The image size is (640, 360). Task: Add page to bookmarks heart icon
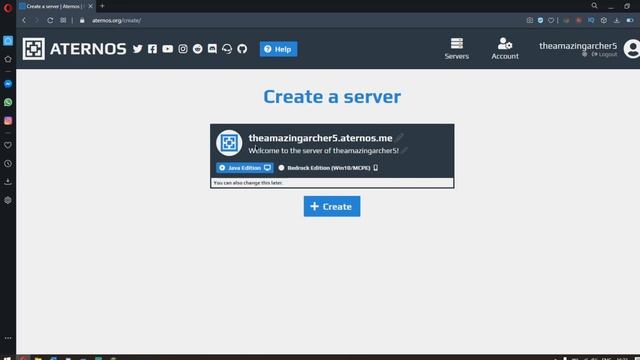point(551,20)
